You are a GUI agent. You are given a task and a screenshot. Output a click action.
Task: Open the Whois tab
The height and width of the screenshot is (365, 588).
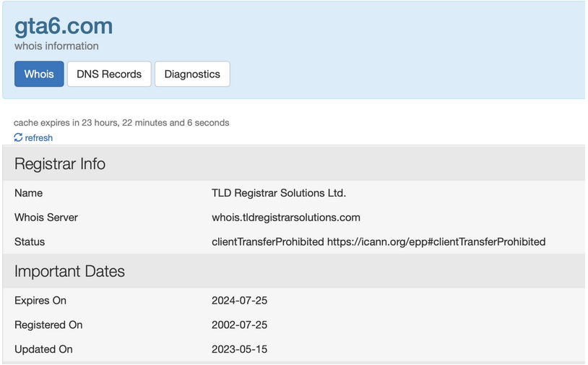(39, 74)
